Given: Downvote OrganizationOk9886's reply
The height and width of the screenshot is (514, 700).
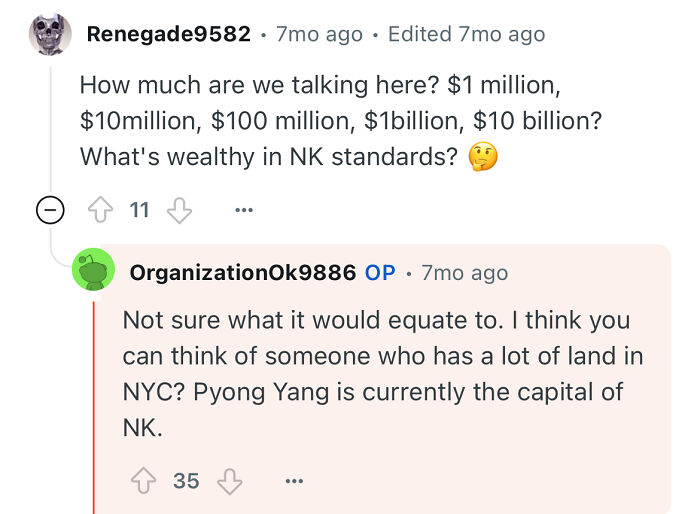Looking at the screenshot, I should [x=229, y=481].
